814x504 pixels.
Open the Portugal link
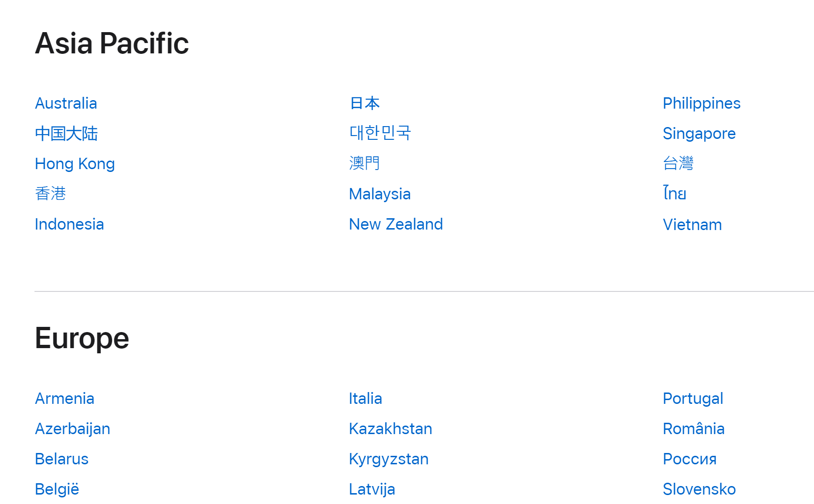tap(693, 399)
